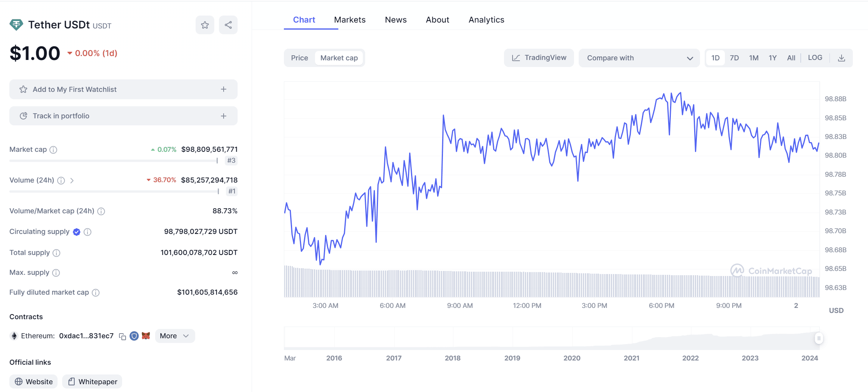
Task: Click the share icon button
Action: (228, 25)
